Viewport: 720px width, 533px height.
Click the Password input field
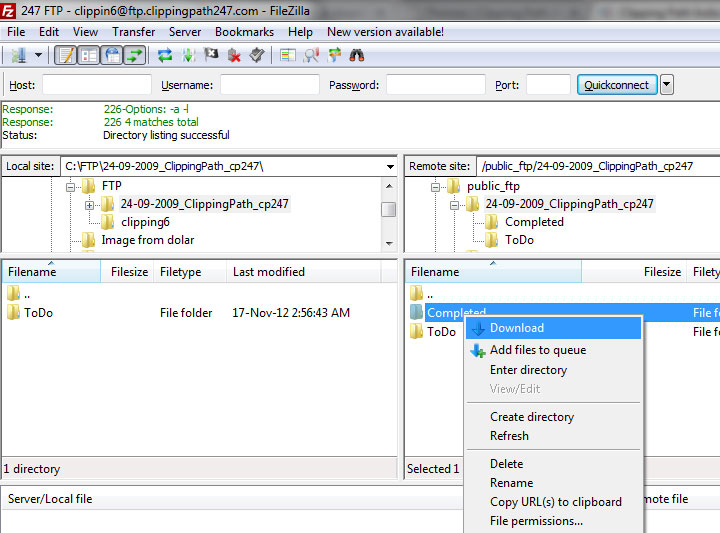436,85
